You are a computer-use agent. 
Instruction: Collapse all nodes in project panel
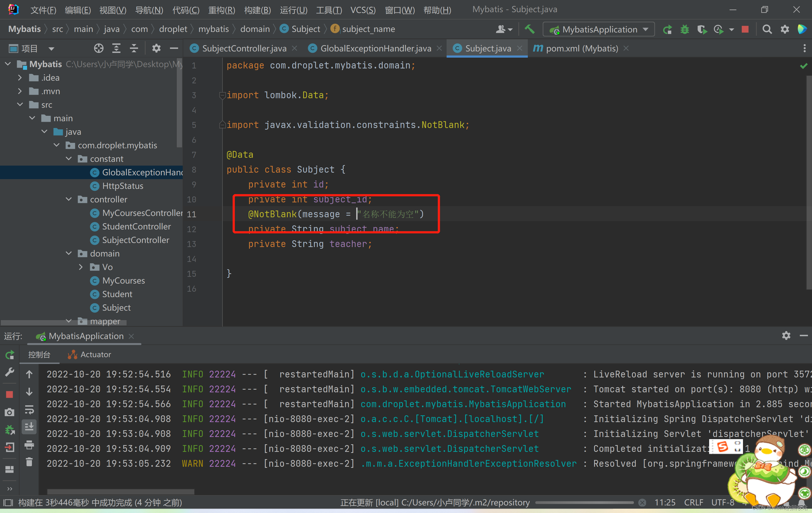pos(134,48)
